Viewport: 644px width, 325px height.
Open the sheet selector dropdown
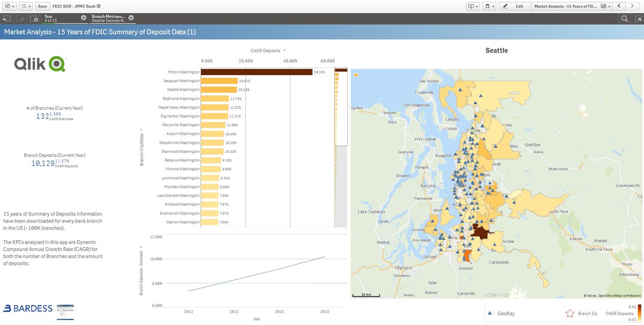pyautogui.click(x=571, y=6)
